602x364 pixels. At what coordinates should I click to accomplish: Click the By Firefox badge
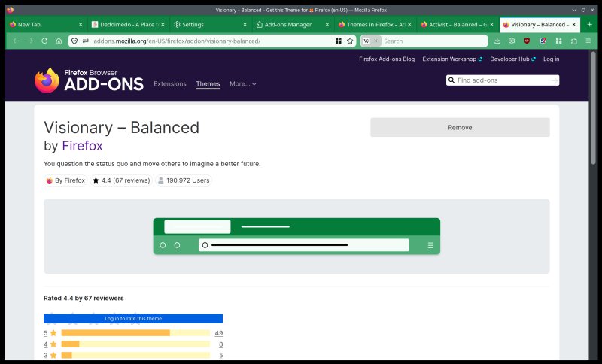[x=65, y=180]
